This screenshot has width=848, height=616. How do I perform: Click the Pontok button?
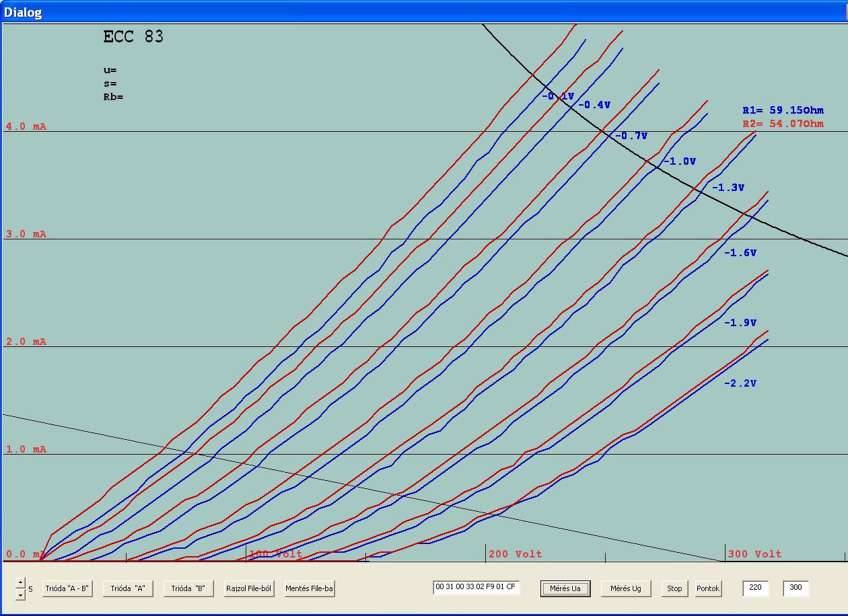click(x=708, y=588)
